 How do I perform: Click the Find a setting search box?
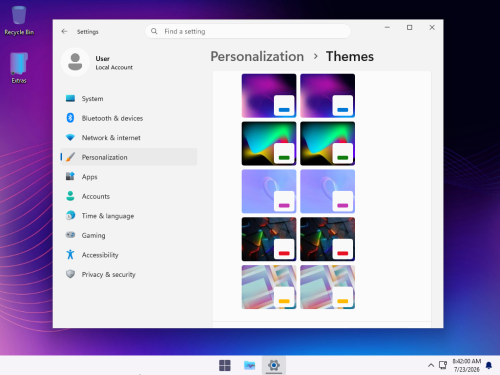[x=248, y=31]
